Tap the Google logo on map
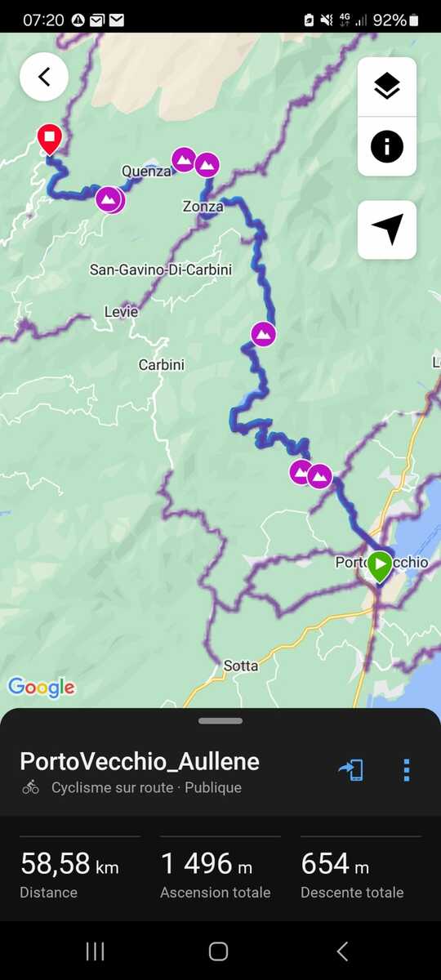Viewport: 441px width, 980px height. [x=41, y=688]
